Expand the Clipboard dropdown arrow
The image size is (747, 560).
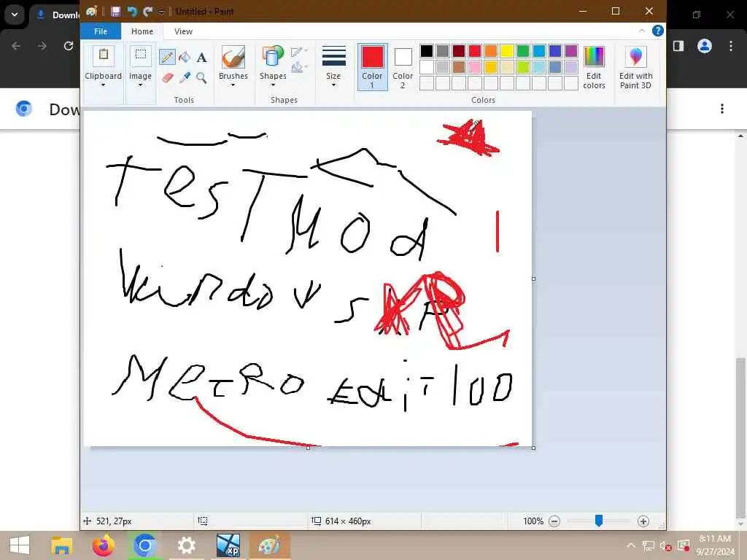coord(103,85)
